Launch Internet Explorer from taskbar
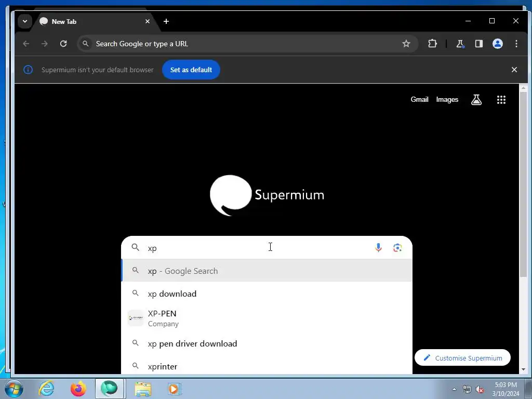532x399 pixels. 46,389
